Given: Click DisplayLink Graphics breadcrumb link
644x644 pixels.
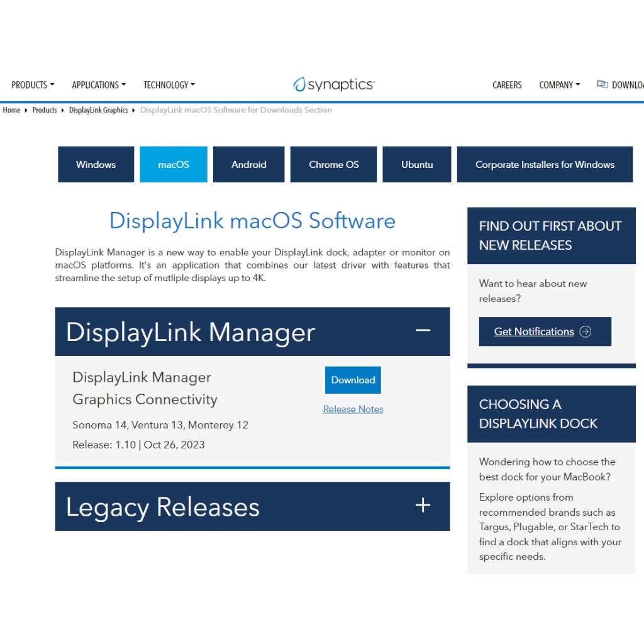Looking at the screenshot, I should click(98, 110).
